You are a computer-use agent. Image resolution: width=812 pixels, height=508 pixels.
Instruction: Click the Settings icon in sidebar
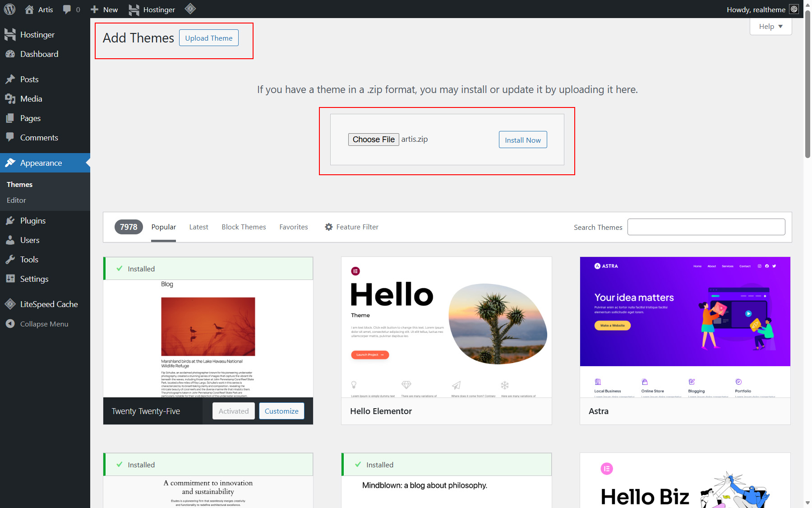10,279
